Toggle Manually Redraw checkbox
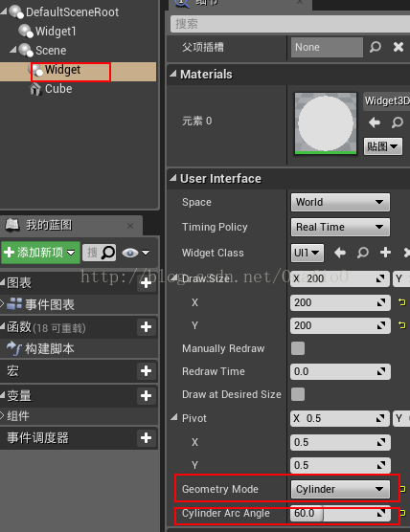This screenshot has width=410, height=532. pyautogui.click(x=298, y=348)
